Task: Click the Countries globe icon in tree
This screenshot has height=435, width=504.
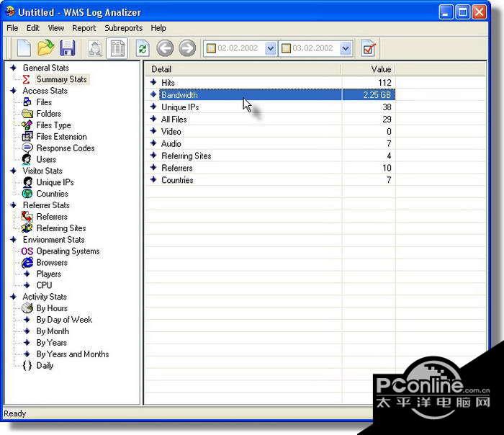Action: click(27, 194)
